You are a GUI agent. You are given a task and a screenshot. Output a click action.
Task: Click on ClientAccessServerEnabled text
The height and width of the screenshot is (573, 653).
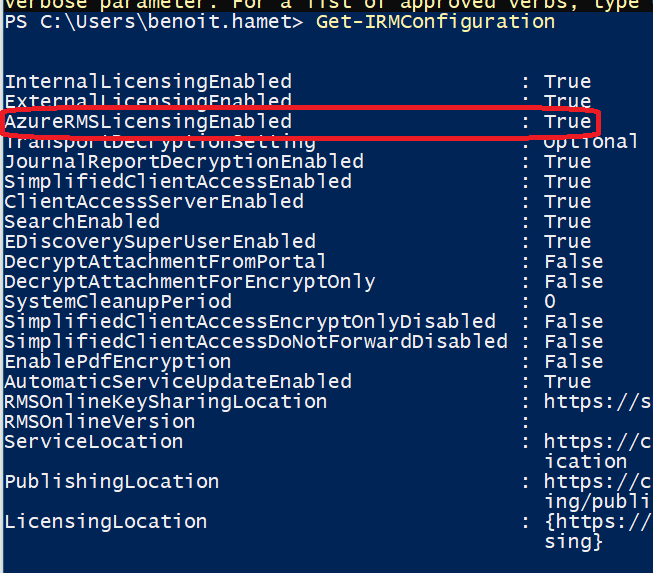[154, 202]
